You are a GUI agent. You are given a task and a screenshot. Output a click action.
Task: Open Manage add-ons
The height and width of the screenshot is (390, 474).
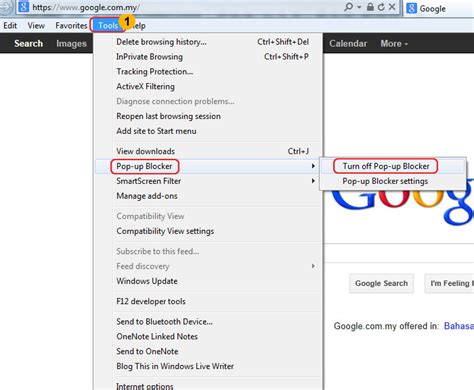[208, 196]
